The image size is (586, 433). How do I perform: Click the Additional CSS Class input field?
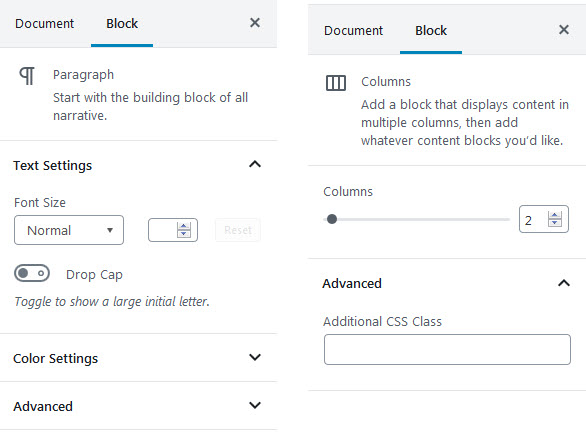tap(447, 349)
